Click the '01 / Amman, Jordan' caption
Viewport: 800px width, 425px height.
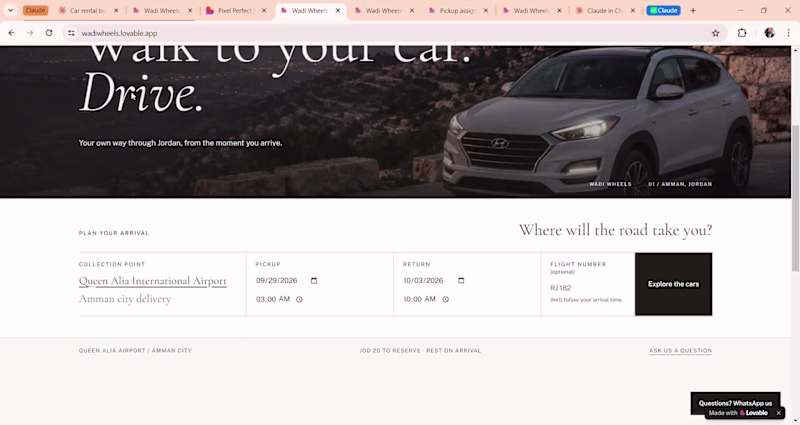(x=680, y=184)
